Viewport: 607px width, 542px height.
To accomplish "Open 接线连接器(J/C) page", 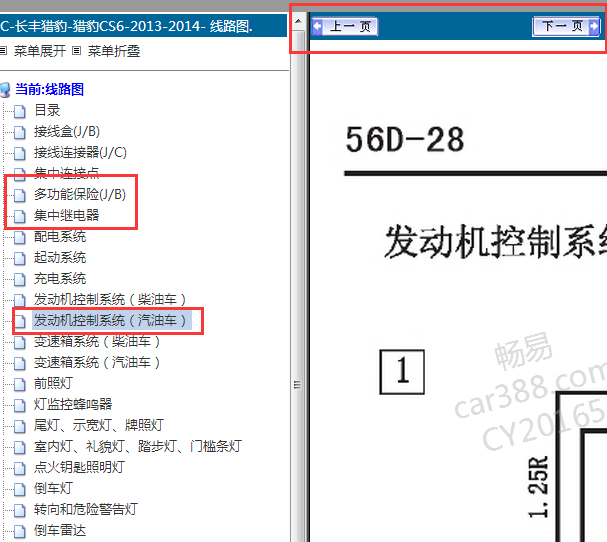I will (x=81, y=153).
